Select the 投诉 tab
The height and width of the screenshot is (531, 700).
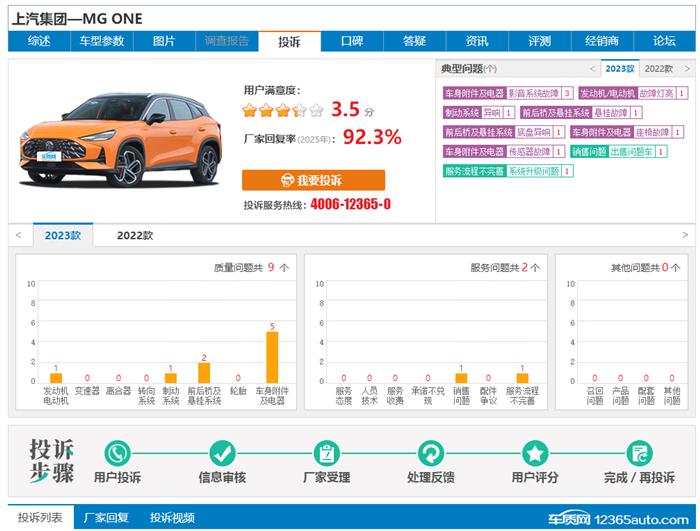(x=289, y=42)
